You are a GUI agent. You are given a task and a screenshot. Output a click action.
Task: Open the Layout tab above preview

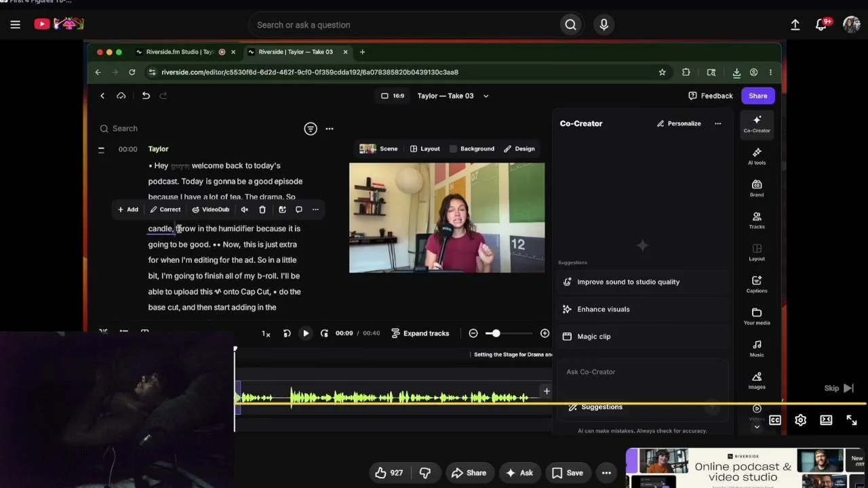pyautogui.click(x=425, y=148)
